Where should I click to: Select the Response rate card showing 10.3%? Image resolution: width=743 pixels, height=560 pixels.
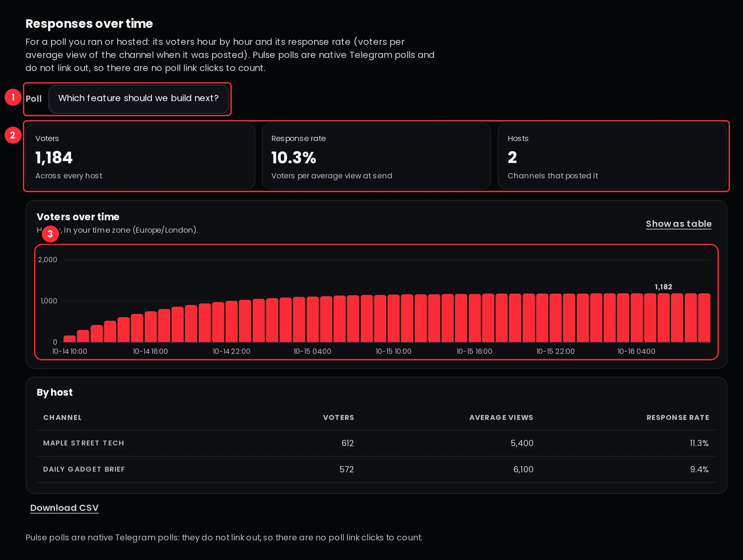coord(376,156)
